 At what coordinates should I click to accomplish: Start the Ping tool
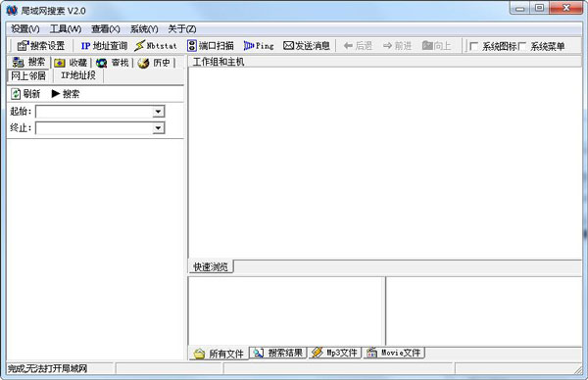259,46
